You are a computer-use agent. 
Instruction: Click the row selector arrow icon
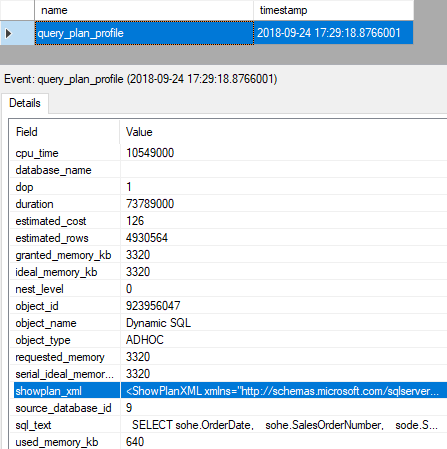coord(9,33)
